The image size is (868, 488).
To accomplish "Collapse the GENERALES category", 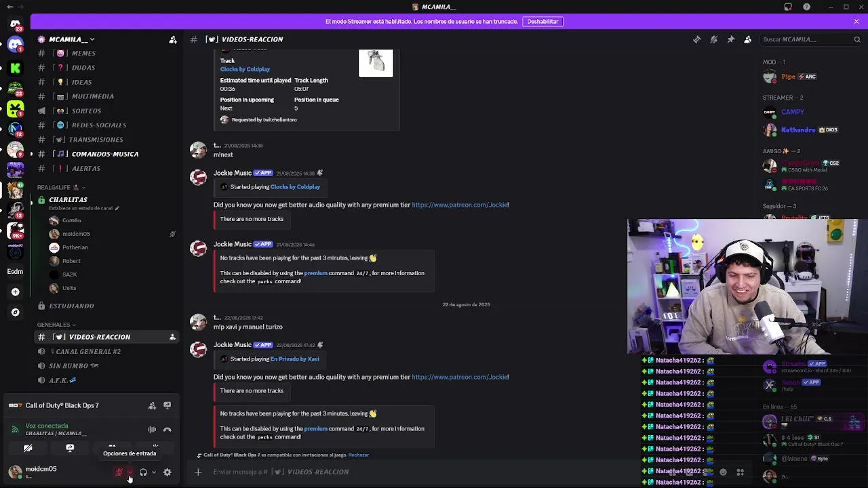I will click(x=56, y=325).
